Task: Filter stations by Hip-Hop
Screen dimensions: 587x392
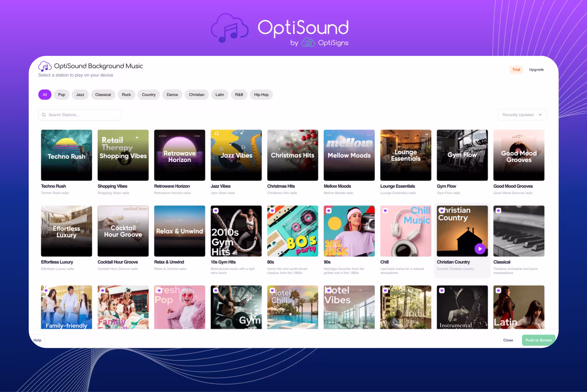Action: point(261,95)
